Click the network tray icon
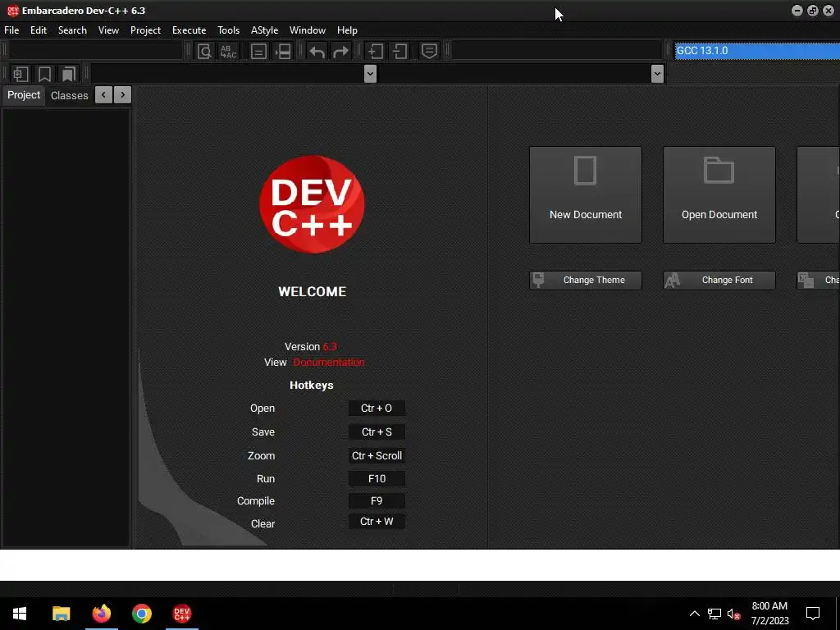This screenshot has height=630, width=840. pos(714,614)
